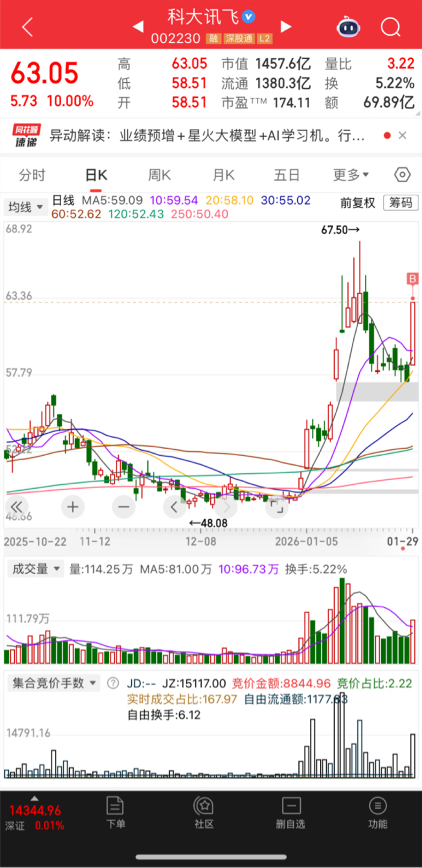Tap the red B buy marker

(x=412, y=279)
